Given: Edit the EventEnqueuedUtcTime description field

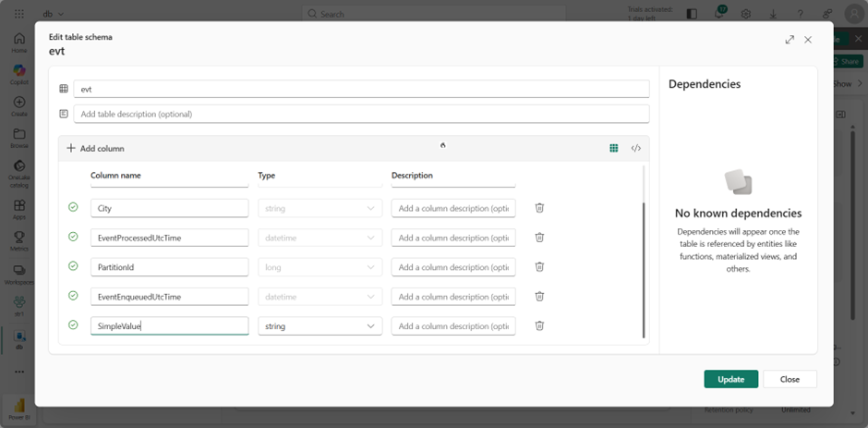Looking at the screenshot, I should tap(453, 297).
